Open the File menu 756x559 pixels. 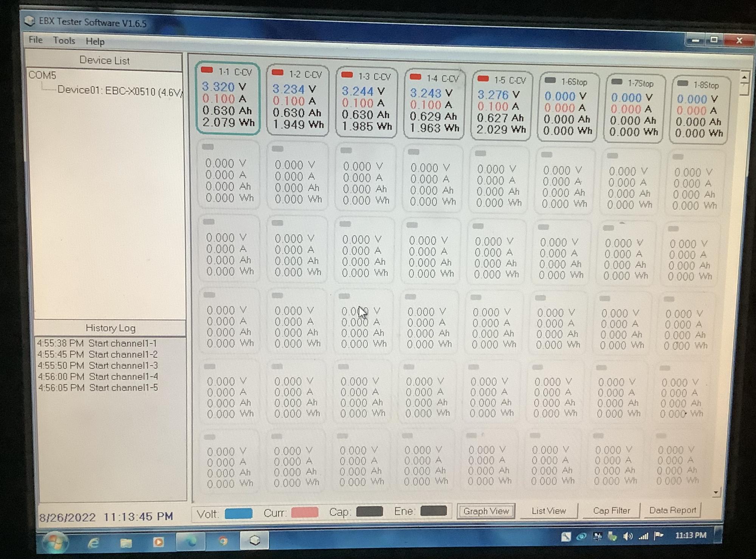click(36, 39)
